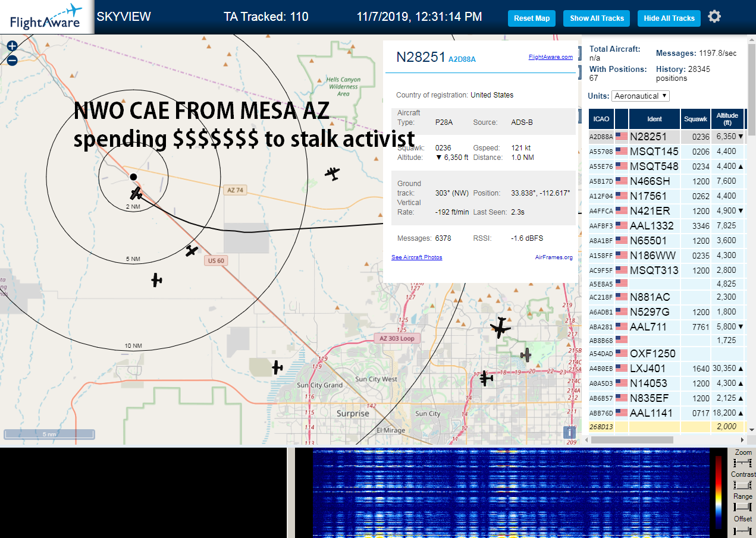The height and width of the screenshot is (538, 756).
Task: Zoom out the map with minus button
Action: [12, 59]
